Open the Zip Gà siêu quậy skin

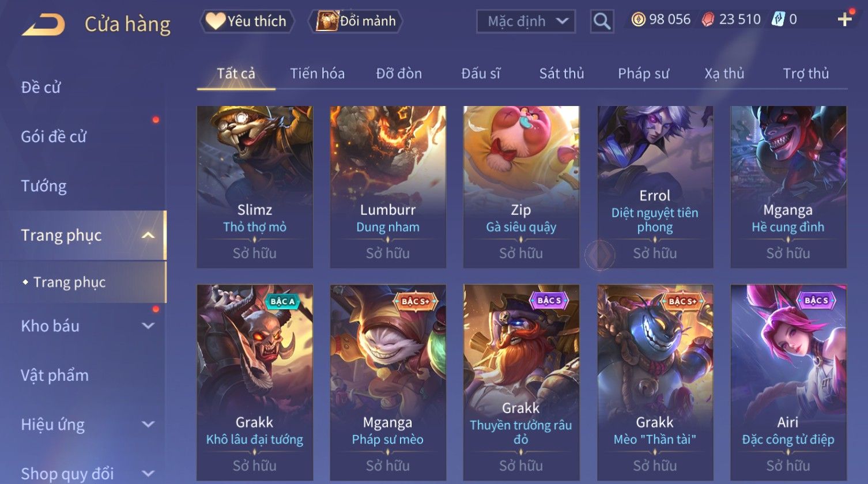pyautogui.click(x=521, y=187)
